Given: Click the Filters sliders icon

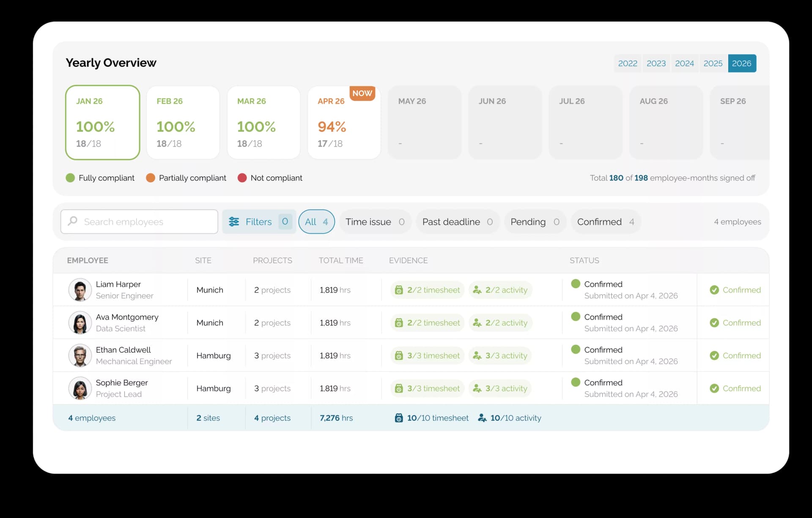Looking at the screenshot, I should click(x=234, y=221).
